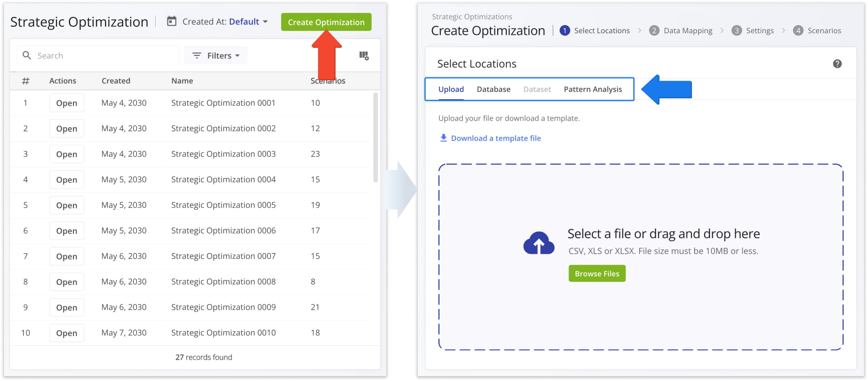Switch to the Pattern Analysis tab
The image size is (868, 381).
[592, 89]
